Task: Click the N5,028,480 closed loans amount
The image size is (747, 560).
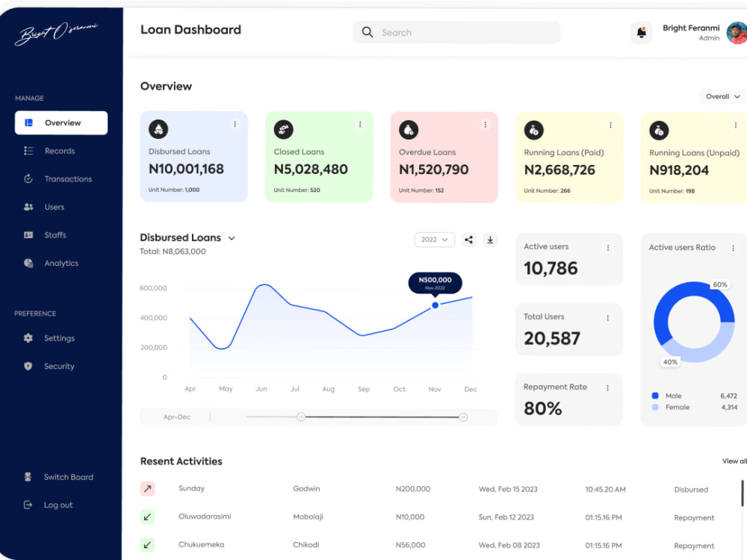Action: pyautogui.click(x=311, y=169)
